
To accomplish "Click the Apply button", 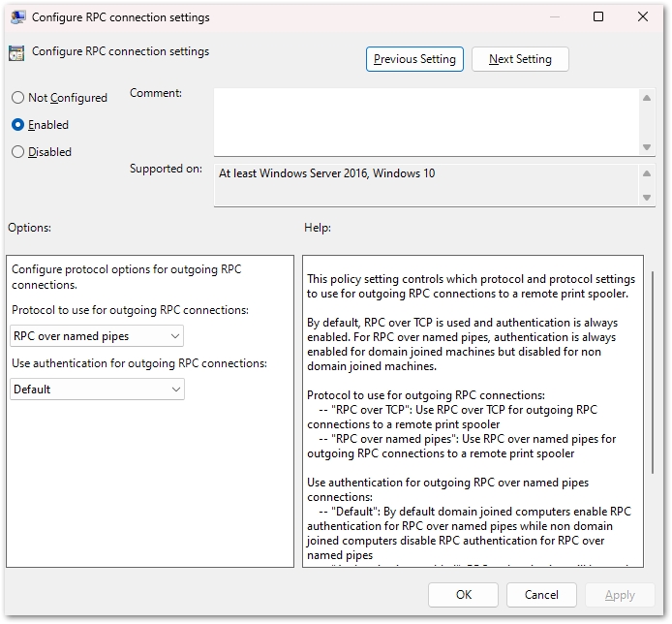I will pos(620,595).
